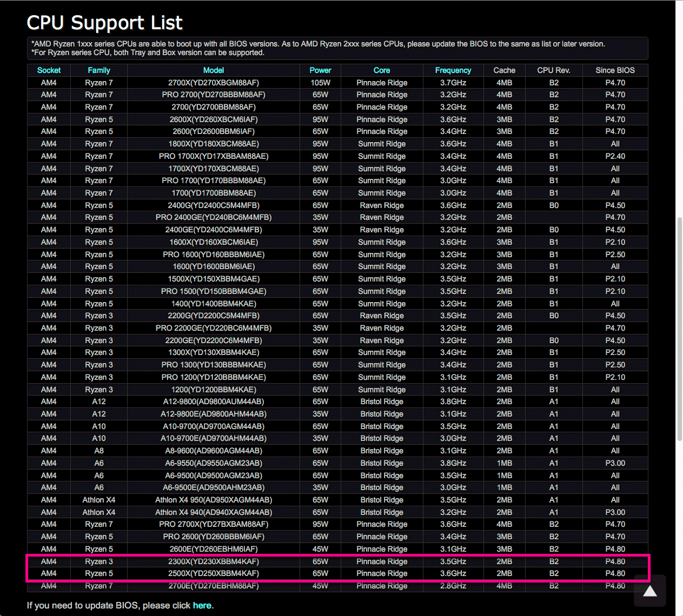Click the 3.7GHz frequency value
The height and width of the screenshot is (616, 683).
click(x=453, y=83)
